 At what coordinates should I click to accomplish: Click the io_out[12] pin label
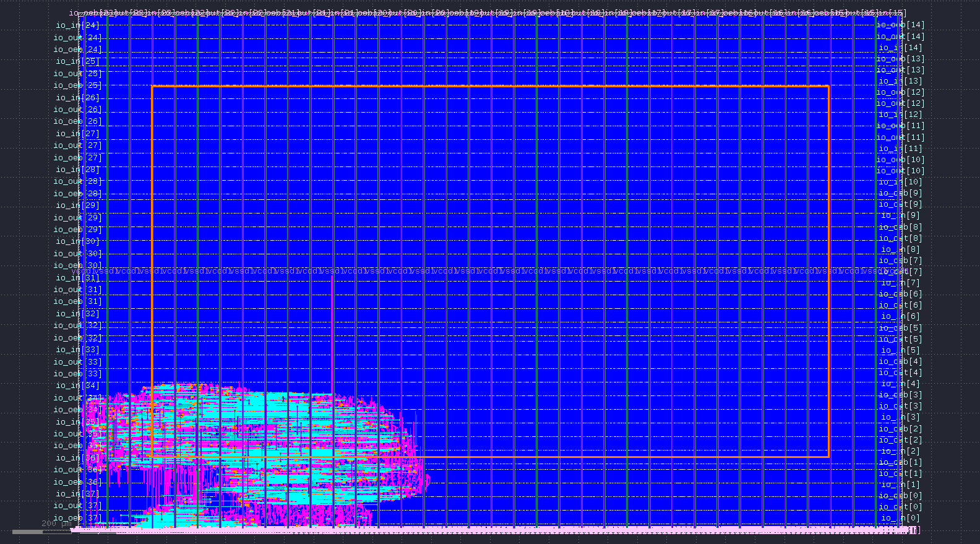pyautogui.click(x=901, y=103)
